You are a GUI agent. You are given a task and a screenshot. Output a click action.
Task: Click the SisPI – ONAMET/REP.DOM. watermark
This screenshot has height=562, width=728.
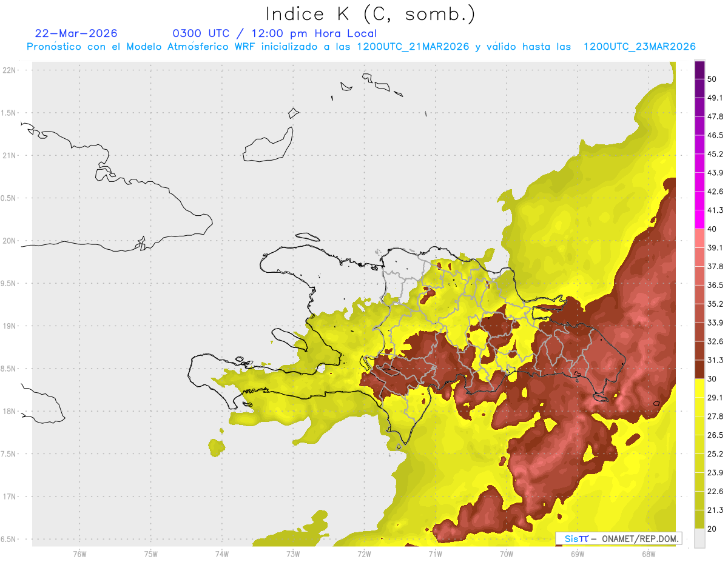point(620,538)
